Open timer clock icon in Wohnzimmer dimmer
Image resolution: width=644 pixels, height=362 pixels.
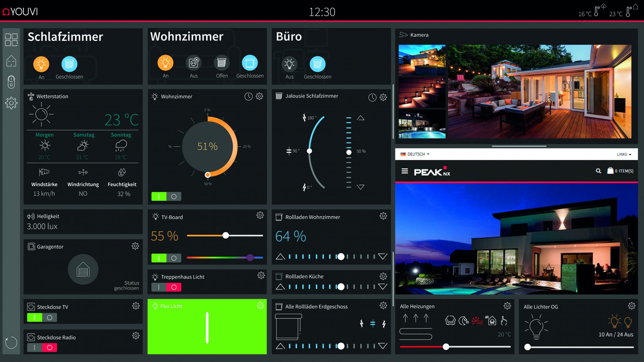(248, 96)
